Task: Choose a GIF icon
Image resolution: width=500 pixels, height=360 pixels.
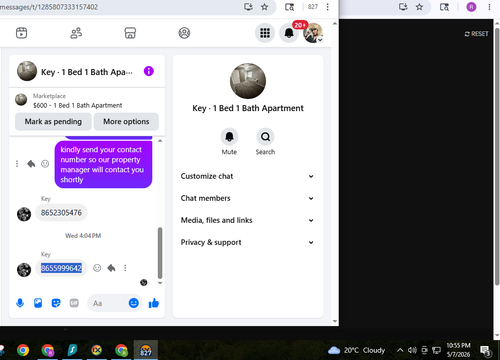Action: 74,303
